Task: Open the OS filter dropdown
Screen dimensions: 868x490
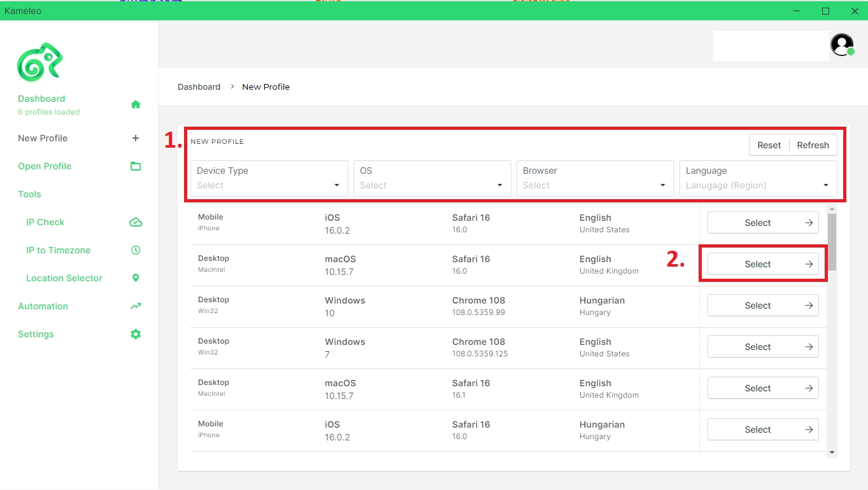Action: tap(432, 178)
